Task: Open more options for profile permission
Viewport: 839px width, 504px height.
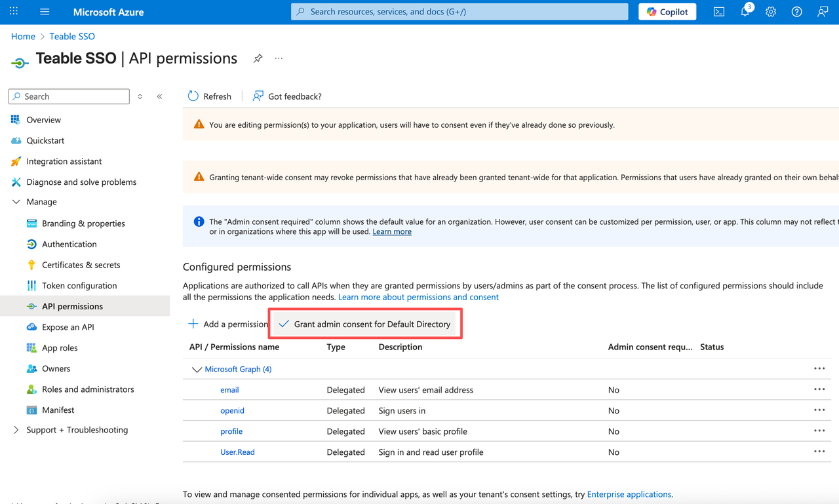Action: point(819,431)
